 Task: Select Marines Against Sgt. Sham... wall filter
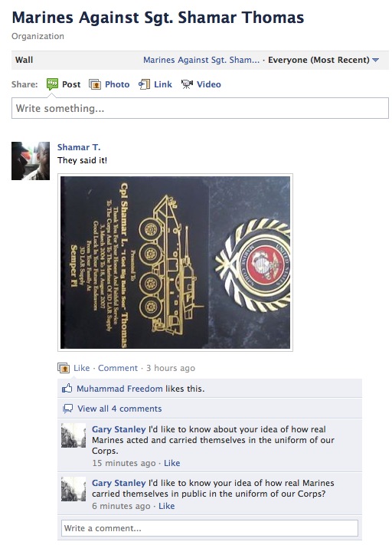tap(201, 60)
